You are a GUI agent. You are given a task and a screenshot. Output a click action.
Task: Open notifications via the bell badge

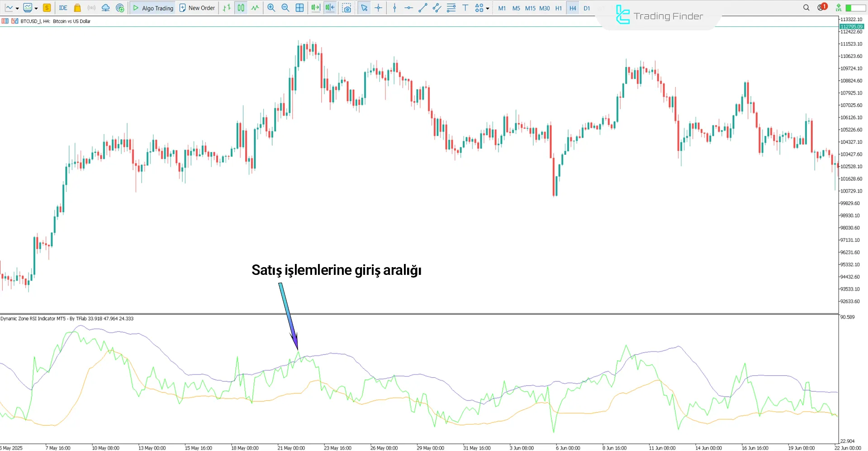(821, 7)
